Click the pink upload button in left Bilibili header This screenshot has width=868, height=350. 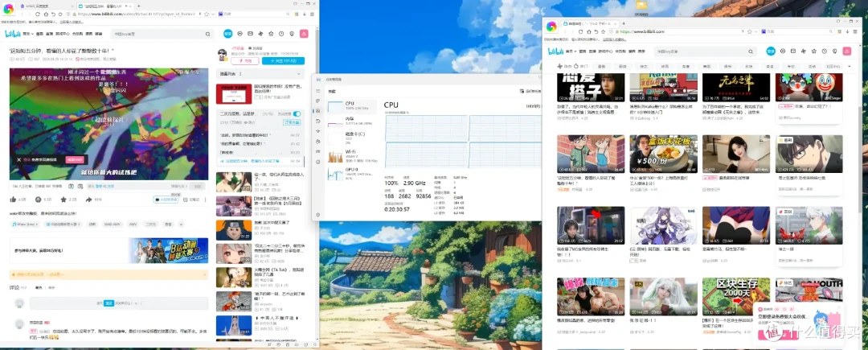(x=303, y=34)
